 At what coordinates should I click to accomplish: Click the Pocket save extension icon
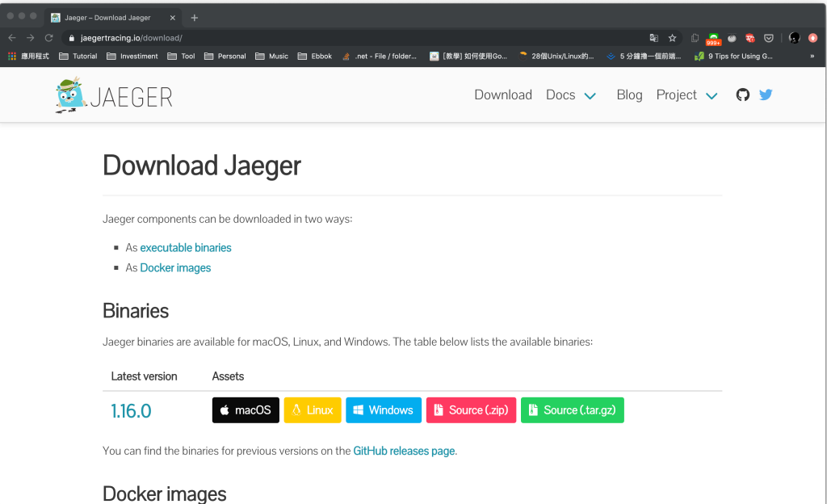point(769,38)
